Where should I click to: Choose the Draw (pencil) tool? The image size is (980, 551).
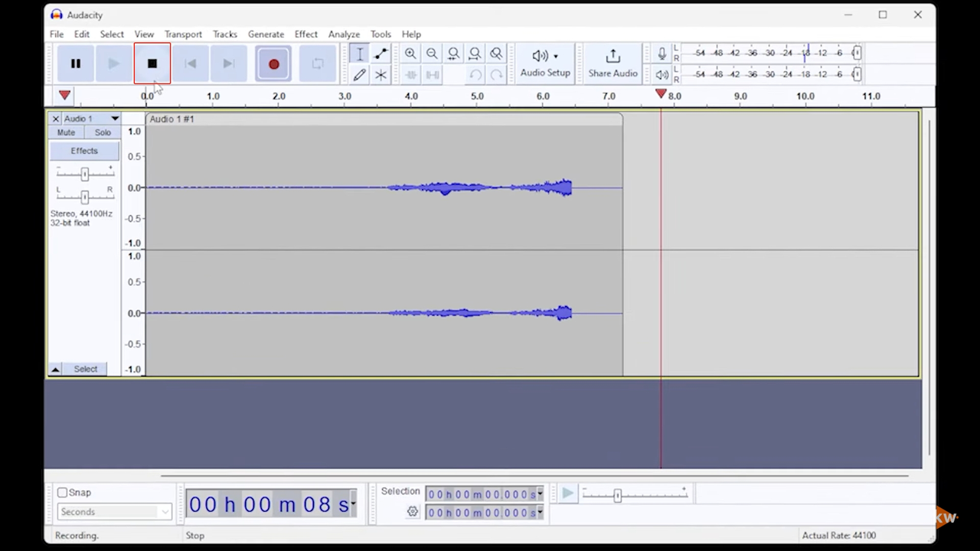pos(360,75)
